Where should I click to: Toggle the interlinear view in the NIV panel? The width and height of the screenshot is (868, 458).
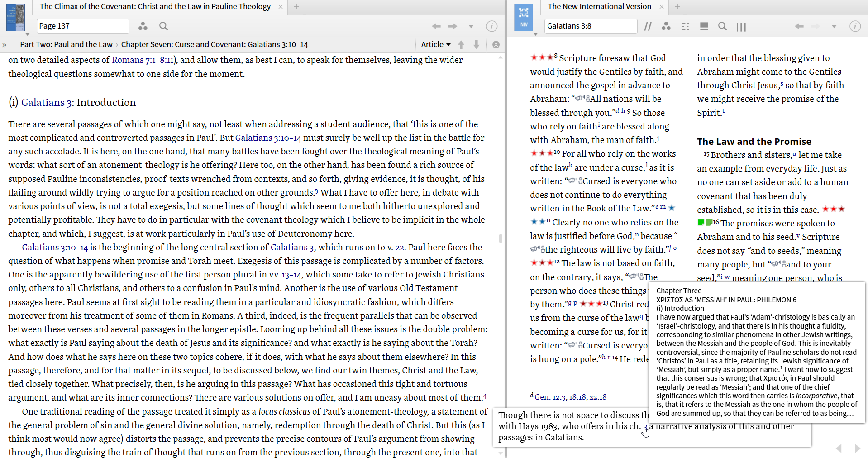[685, 26]
